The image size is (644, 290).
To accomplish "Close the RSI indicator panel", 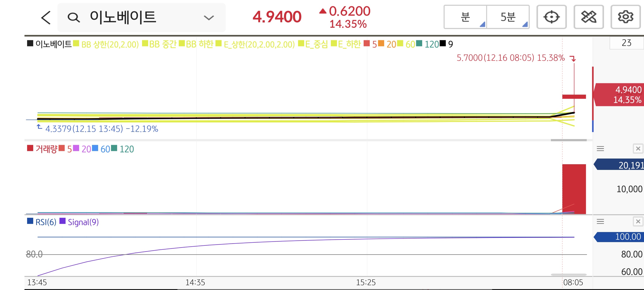I will pyautogui.click(x=638, y=222).
